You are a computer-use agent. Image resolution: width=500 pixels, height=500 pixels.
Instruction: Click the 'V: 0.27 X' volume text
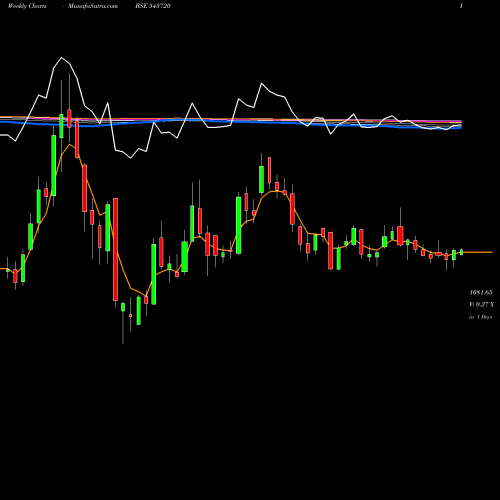click(481, 305)
